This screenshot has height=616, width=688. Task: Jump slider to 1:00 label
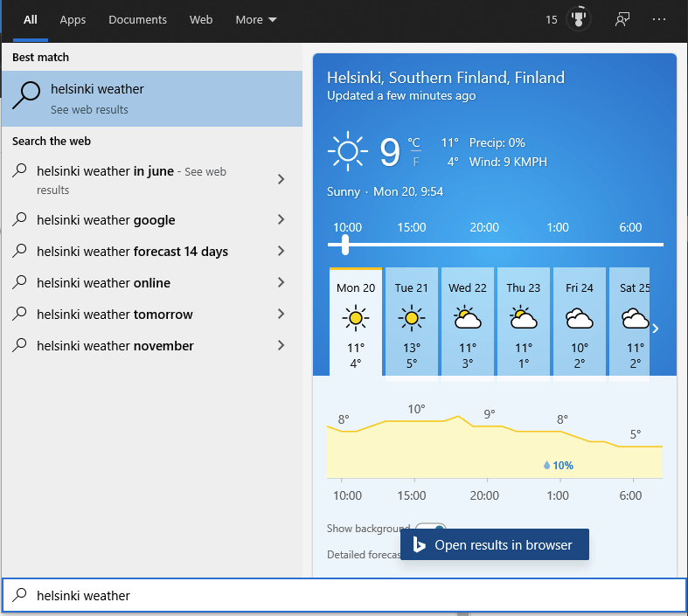pyautogui.click(x=558, y=227)
